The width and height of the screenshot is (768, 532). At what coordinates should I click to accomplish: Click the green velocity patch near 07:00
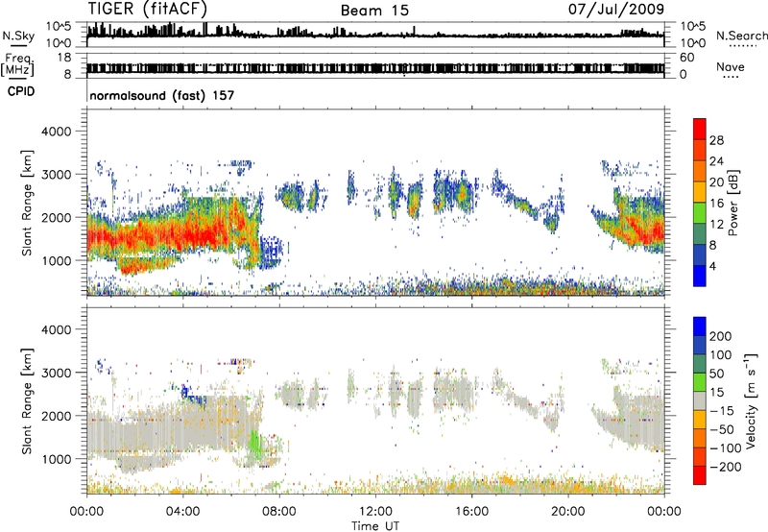pyautogui.click(x=254, y=444)
